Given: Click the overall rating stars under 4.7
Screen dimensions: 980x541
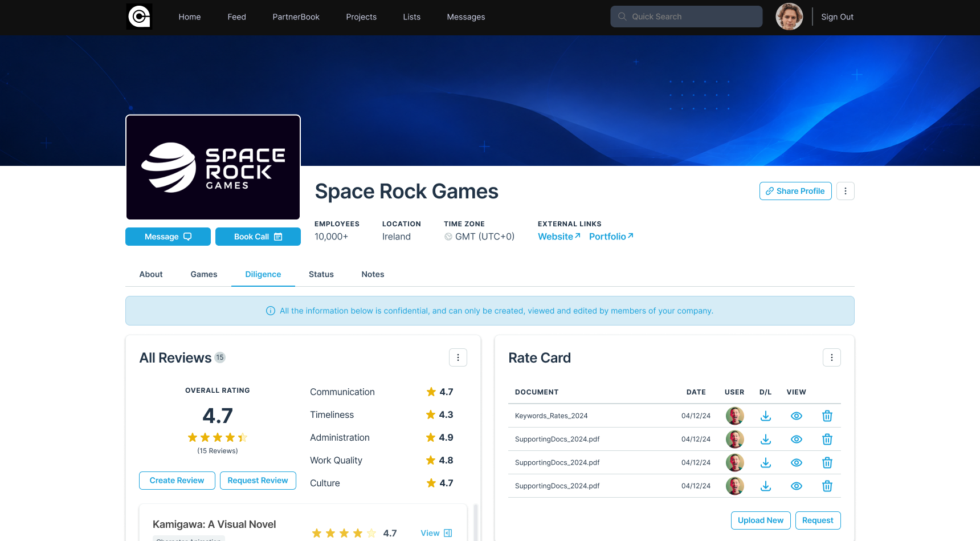Looking at the screenshot, I should coord(218,437).
